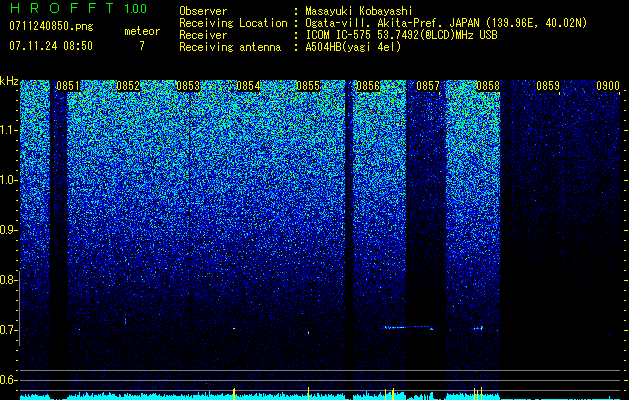
Task: Click the 0852 time marker
Action: (x=128, y=86)
